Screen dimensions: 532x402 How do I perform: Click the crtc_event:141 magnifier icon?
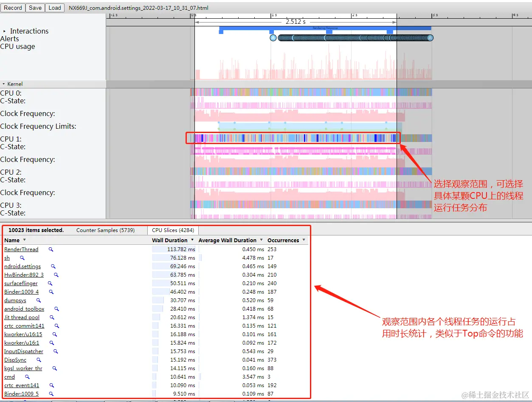point(51,385)
